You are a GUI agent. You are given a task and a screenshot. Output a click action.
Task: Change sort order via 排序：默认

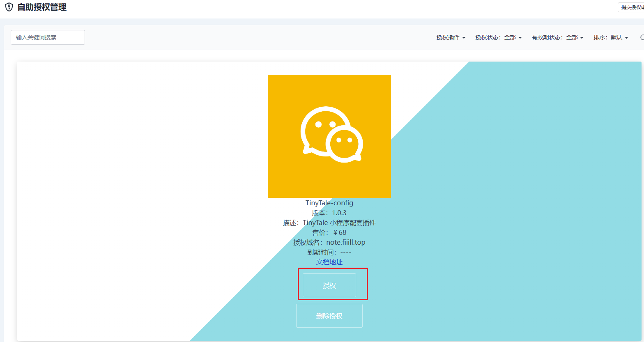point(611,37)
